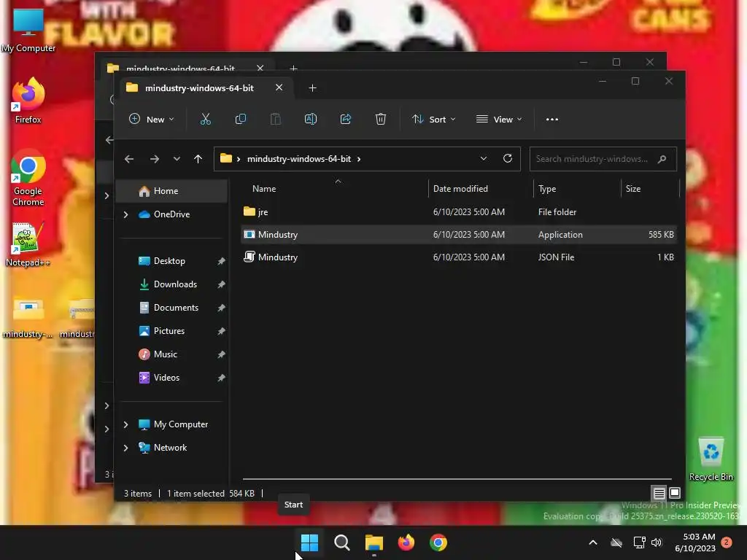Expand the Network tree node
The image size is (747, 560).
(x=125, y=448)
